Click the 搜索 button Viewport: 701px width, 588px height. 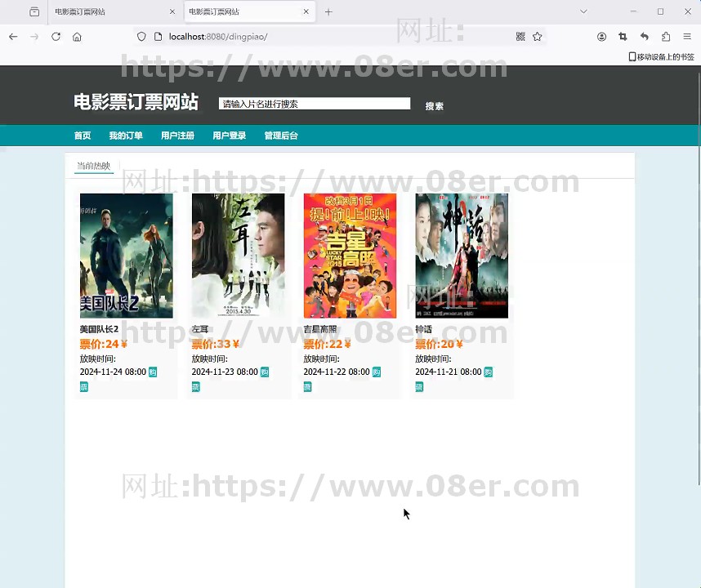(434, 106)
